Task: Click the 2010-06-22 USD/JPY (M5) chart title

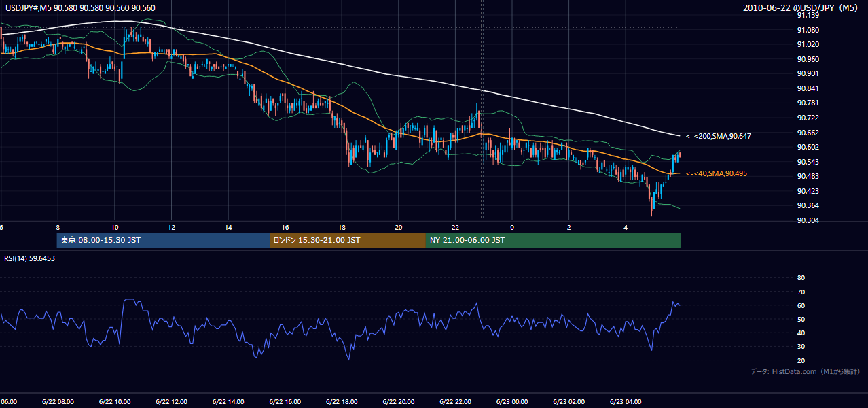Action: coord(801,8)
